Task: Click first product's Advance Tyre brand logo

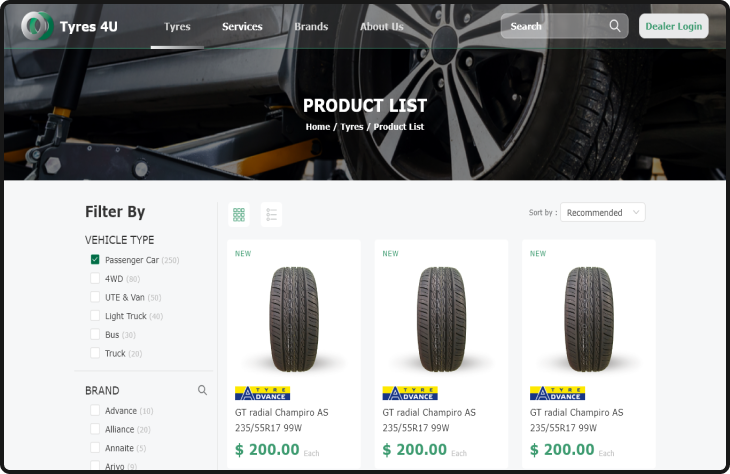Action: click(263, 393)
